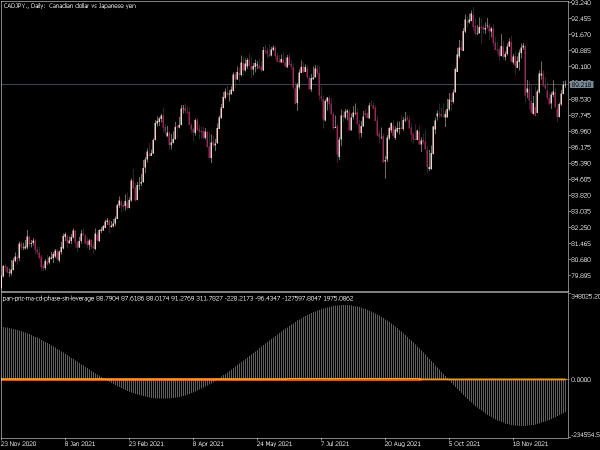This screenshot has height=450, width=600.
Task: Select the 24 May 2021 date label
Action: (274, 443)
